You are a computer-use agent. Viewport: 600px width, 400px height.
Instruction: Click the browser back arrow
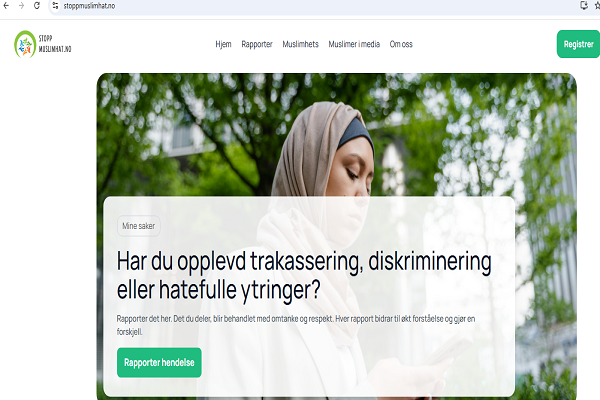click(x=7, y=5)
